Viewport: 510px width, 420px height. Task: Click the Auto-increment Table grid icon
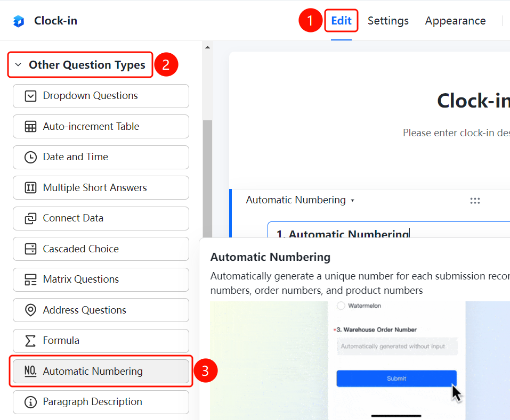pyautogui.click(x=30, y=127)
